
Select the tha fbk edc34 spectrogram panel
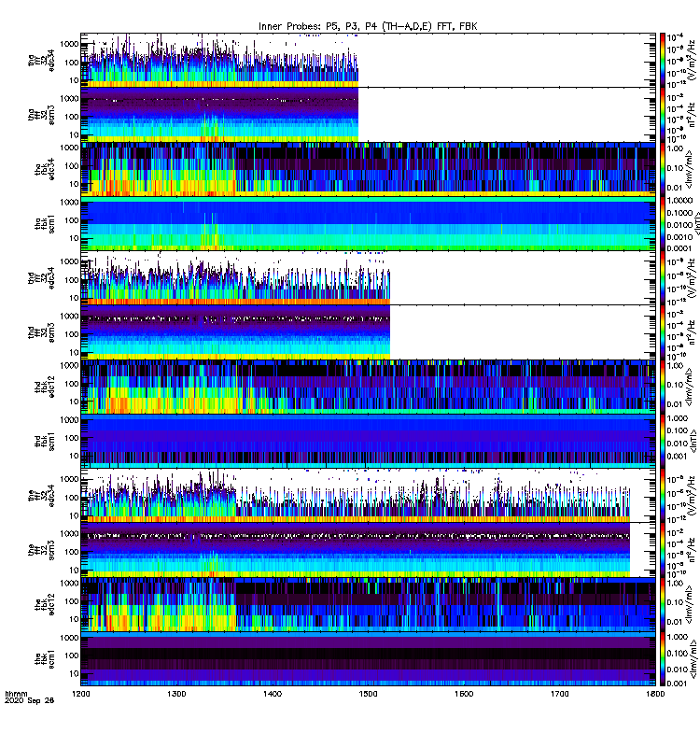368,169
